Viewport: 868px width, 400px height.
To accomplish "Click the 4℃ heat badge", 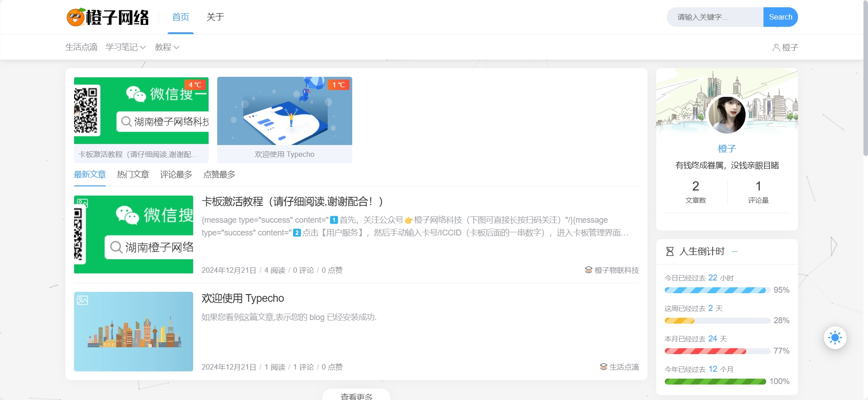I will 195,85.
